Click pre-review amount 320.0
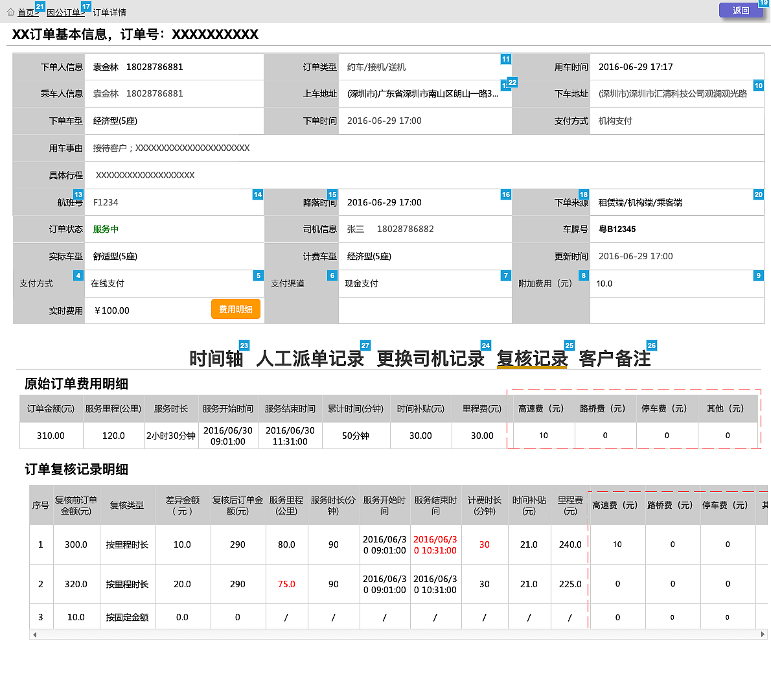Screen dimensions: 771x700 (76, 585)
